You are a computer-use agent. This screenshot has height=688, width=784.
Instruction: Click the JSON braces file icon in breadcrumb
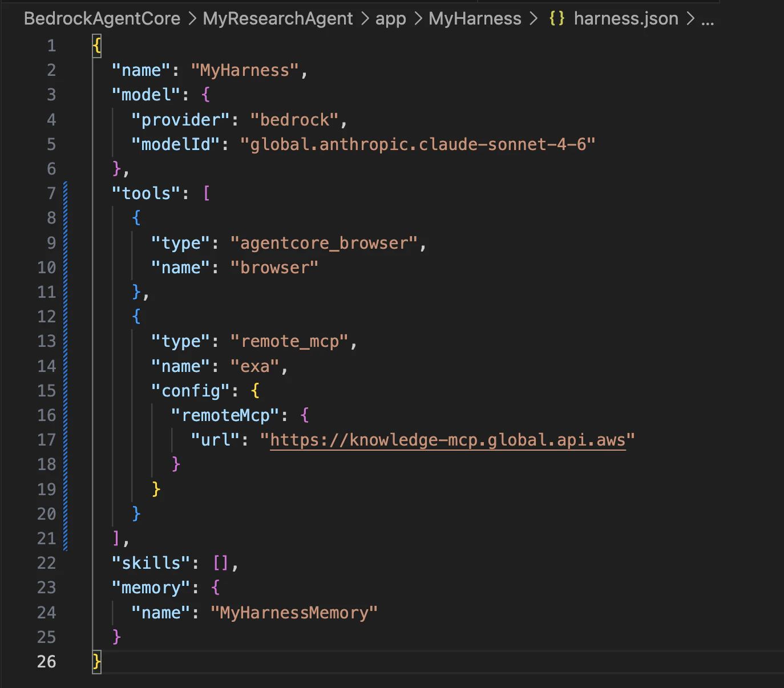(x=557, y=18)
